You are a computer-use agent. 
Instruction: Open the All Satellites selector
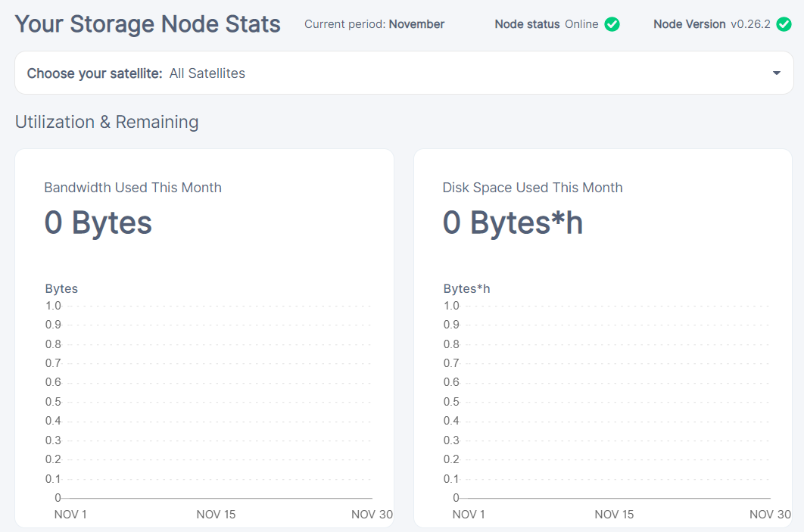pyautogui.click(x=207, y=73)
